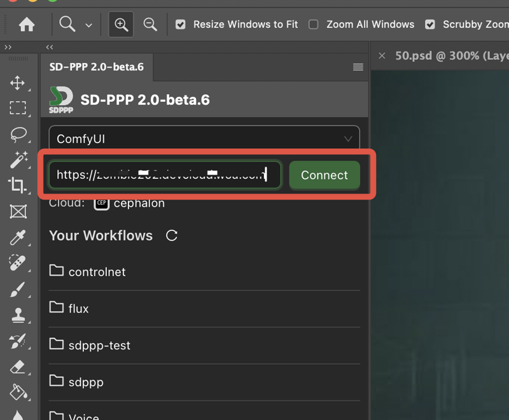Open the sdppp workflow folder
The width and height of the screenshot is (509, 420).
[204, 382]
